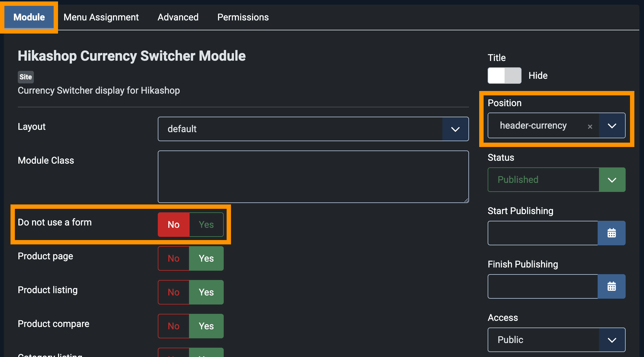Set Do not use a form to No
The height and width of the screenshot is (357, 644).
[x=174, y=225]
